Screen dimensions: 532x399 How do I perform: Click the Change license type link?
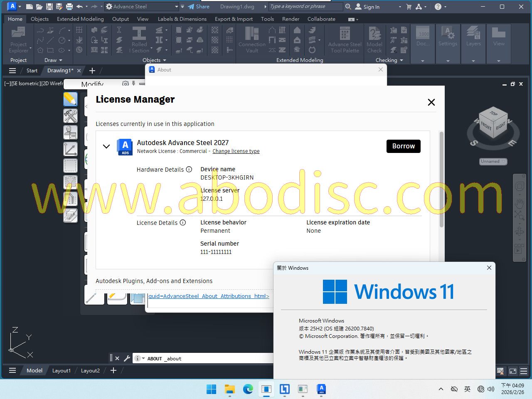(236, 151)
